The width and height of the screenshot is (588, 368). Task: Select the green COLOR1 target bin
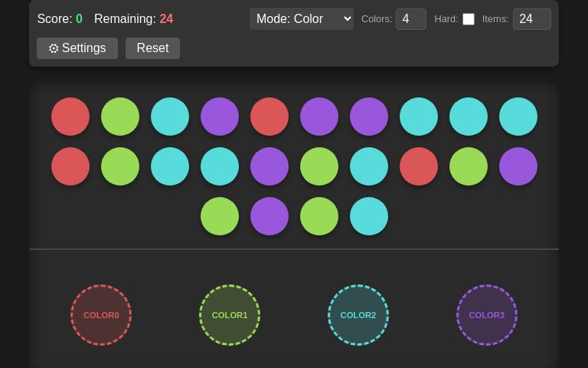coord(230,315)
